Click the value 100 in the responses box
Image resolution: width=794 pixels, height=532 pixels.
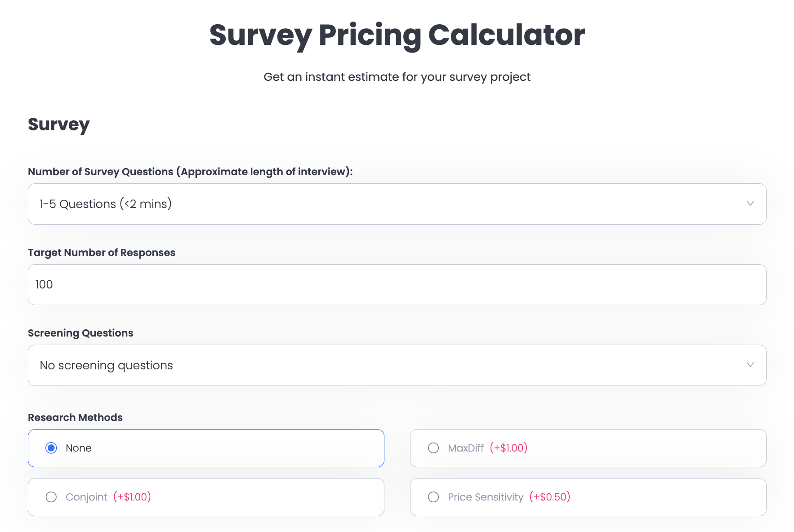click(44, 284)
